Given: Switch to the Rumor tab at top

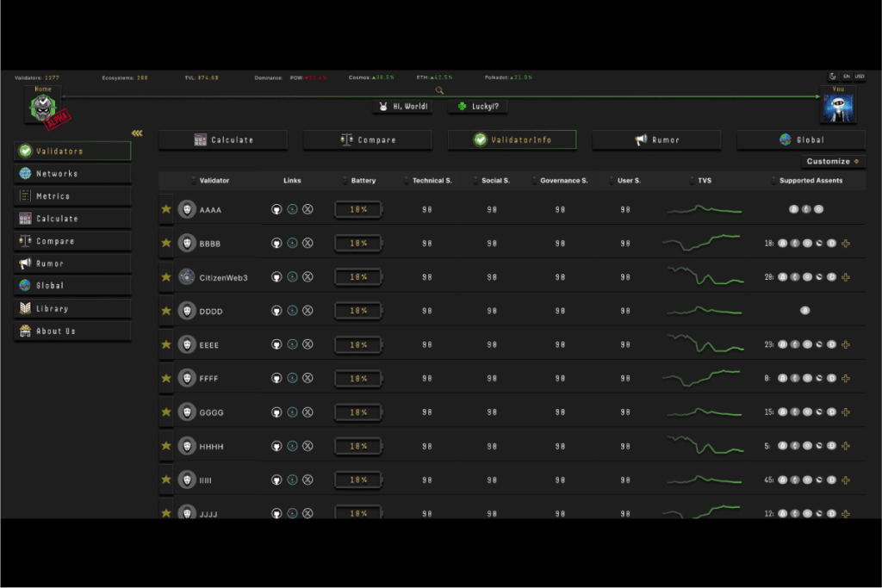Looking at the screenshot, I should (x=656, y=140).
